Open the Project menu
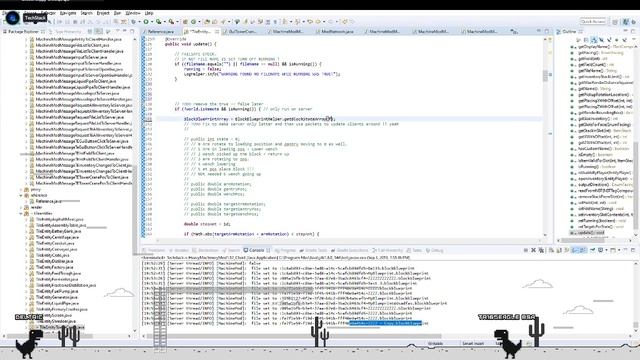Image resolution: width=640 pixels, height=360 pixels. (x=103, y=13)
